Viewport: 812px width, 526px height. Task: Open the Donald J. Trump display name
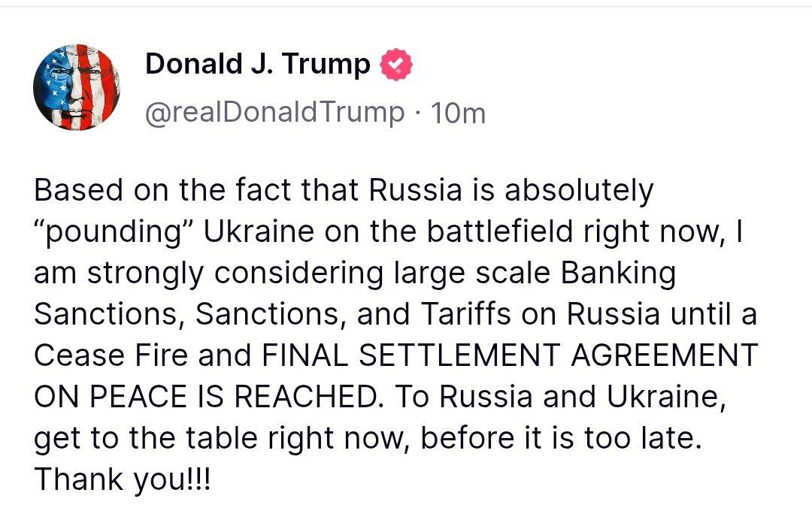(x=257, y=65)
